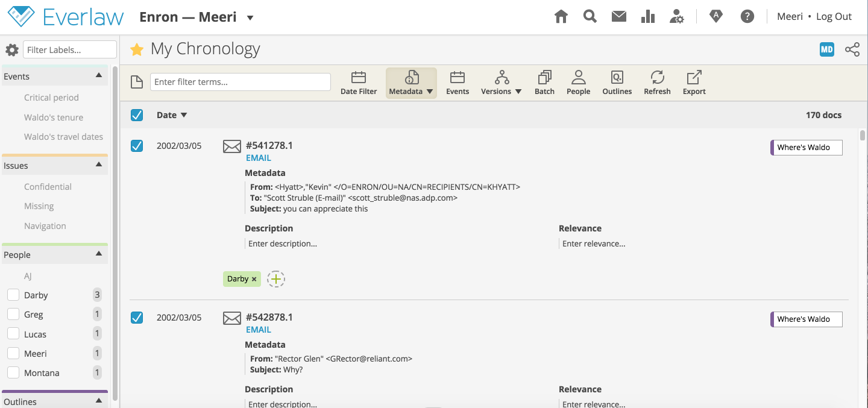This screenshot has height=408, width=868.
Task: Toggle the select-all documents checkbox
Action: (x=137, y=115)
